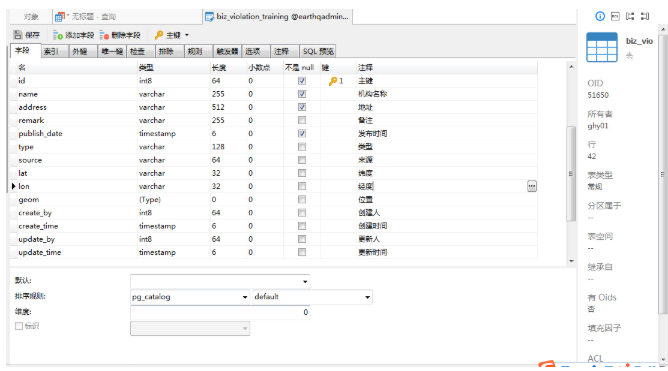The image size is (668, 371).
Task: Click Add Field (添加字段) in toolbar
Action: 73,35
